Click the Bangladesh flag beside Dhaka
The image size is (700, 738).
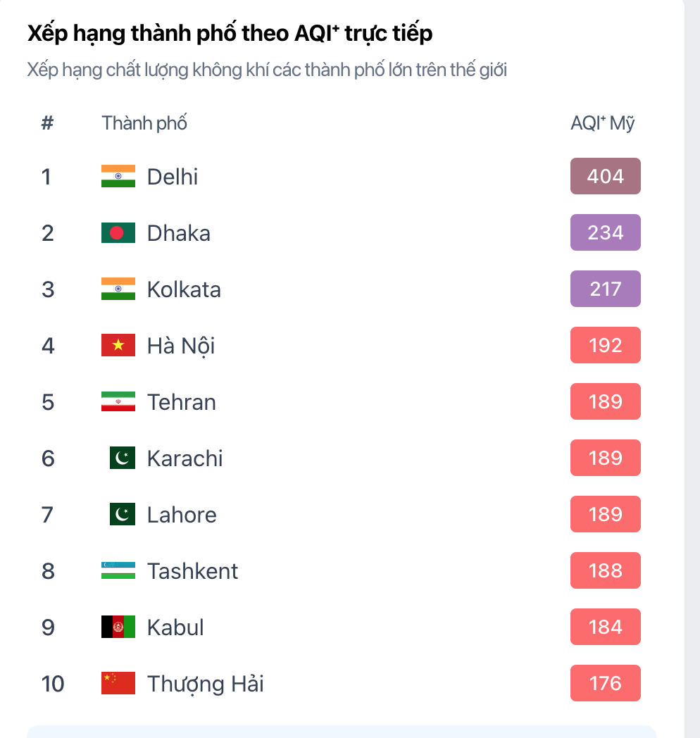point(117,232)
